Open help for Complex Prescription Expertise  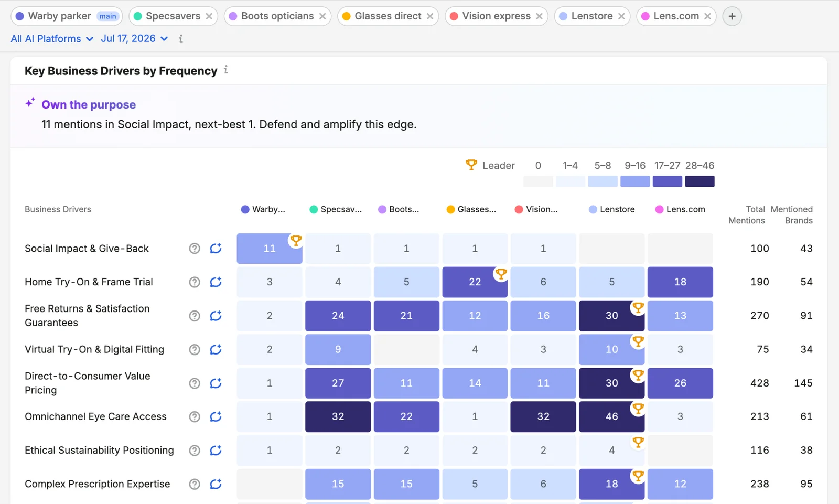[x=195, y=484]
